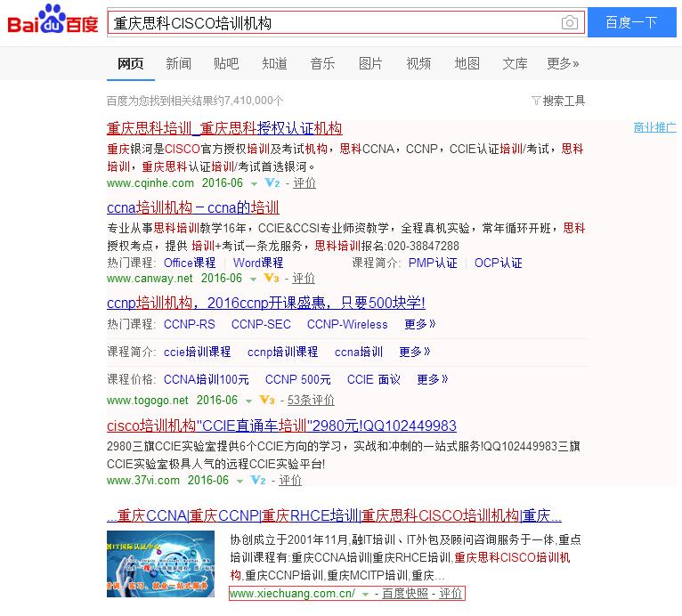Click V2 trust badge next to cqinhe.com
Viewport: 682px width, 616px height.
pos(272,183)
